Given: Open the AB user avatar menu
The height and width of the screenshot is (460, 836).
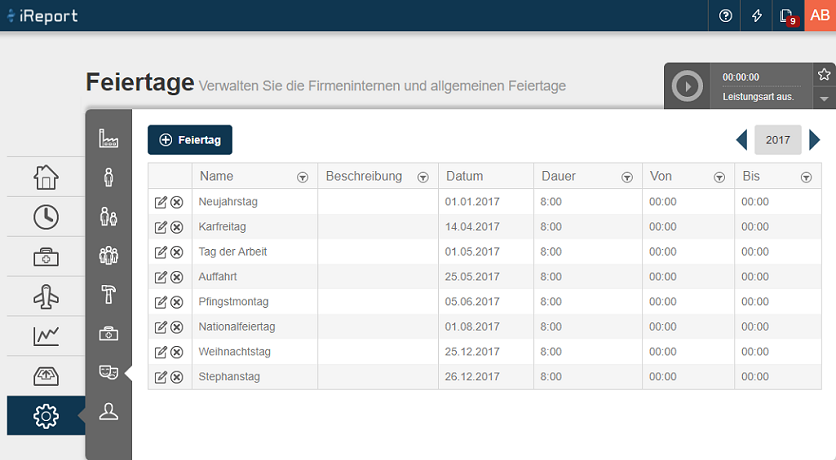Looking at the screenshot, I should point(820,15).
